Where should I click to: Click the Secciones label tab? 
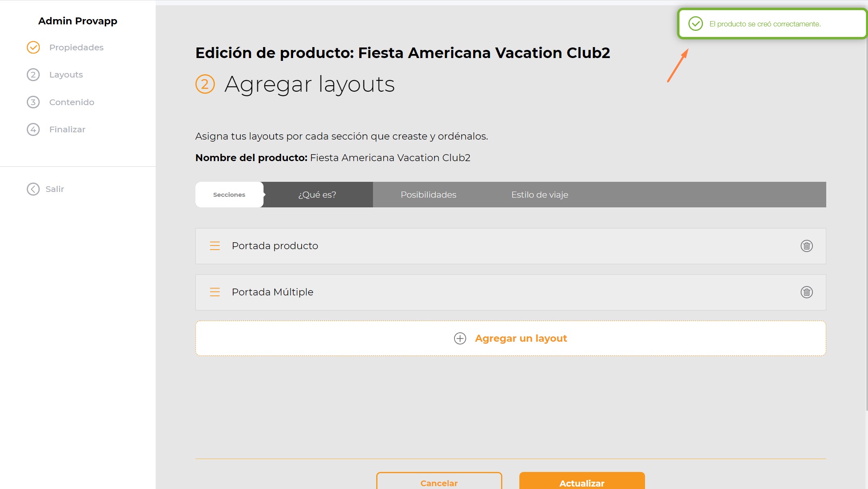(229, 195)
